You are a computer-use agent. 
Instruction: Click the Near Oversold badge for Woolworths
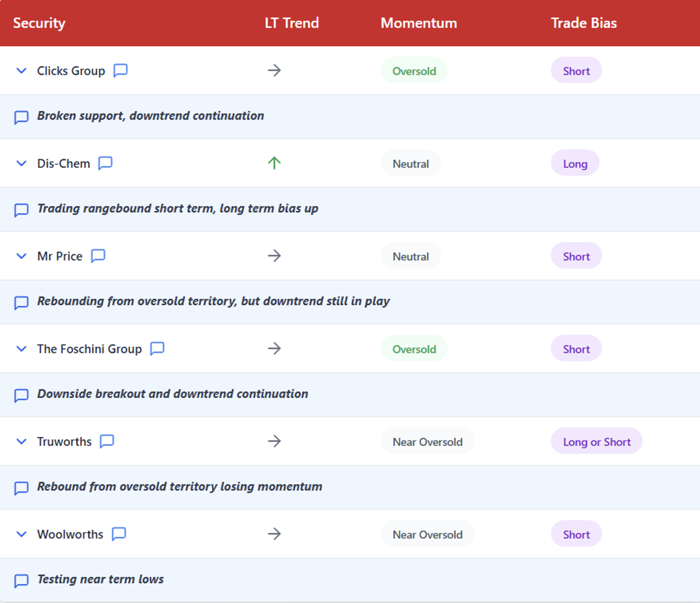tap(428, 534)
